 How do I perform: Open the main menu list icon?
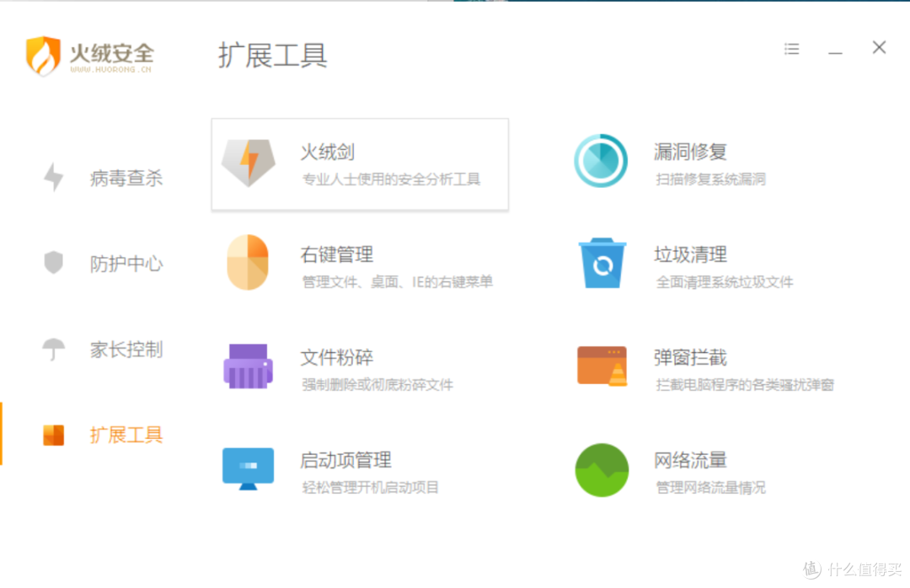(791, 49)
